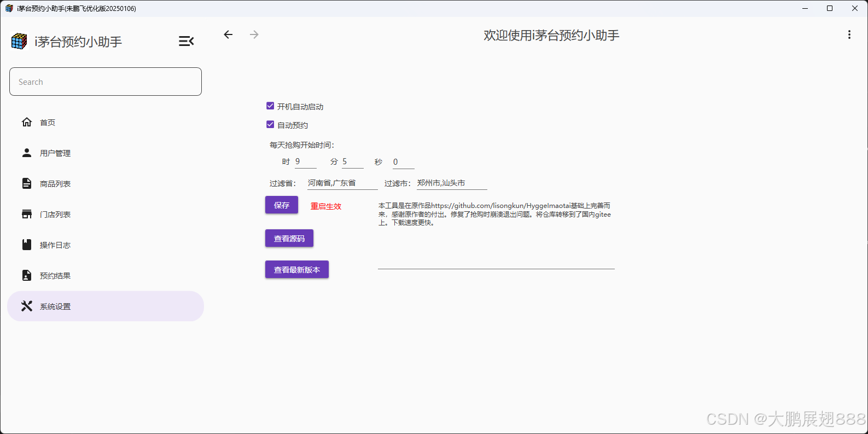Collapse the sidebar with the menu toggle icon

coord(186,41)
